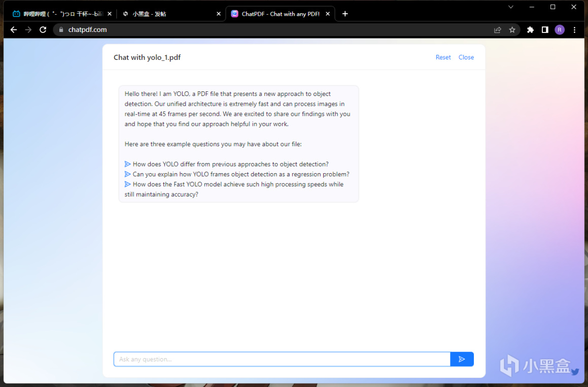Close the bilibili tab

point(110,14)
